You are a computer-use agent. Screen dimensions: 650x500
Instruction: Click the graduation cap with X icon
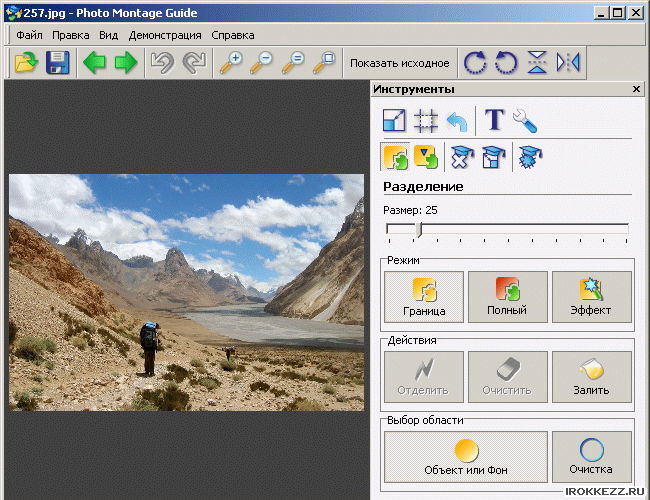tap(462, 157)
